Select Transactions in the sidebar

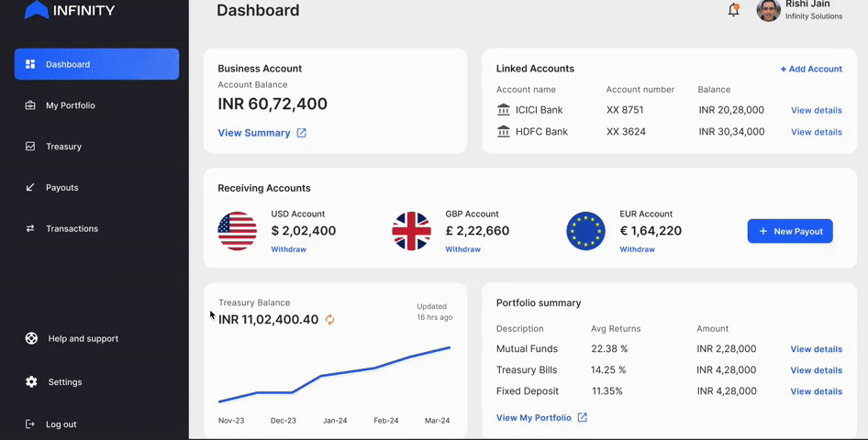coord(72,229)
